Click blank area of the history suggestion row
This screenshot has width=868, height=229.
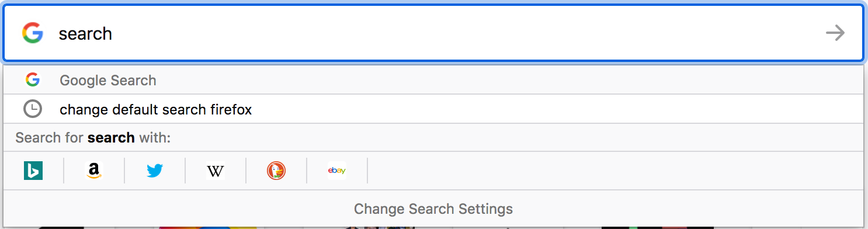(x=555, y=109)
